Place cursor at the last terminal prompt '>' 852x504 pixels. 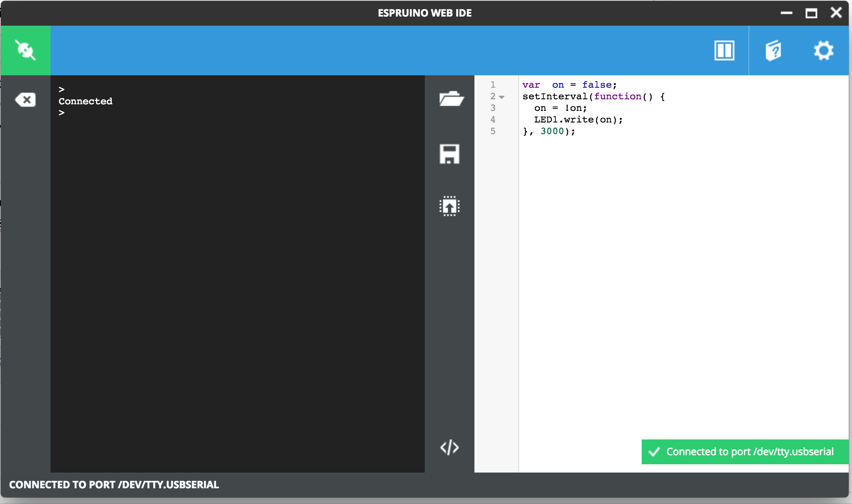tap(62, 113)
